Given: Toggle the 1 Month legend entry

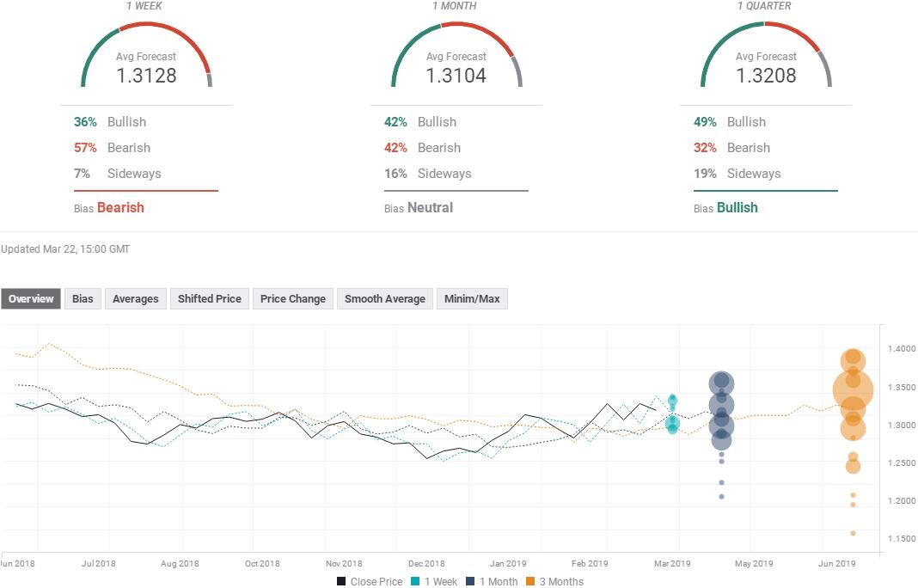Looking at the screenshot, I should 491,582.
